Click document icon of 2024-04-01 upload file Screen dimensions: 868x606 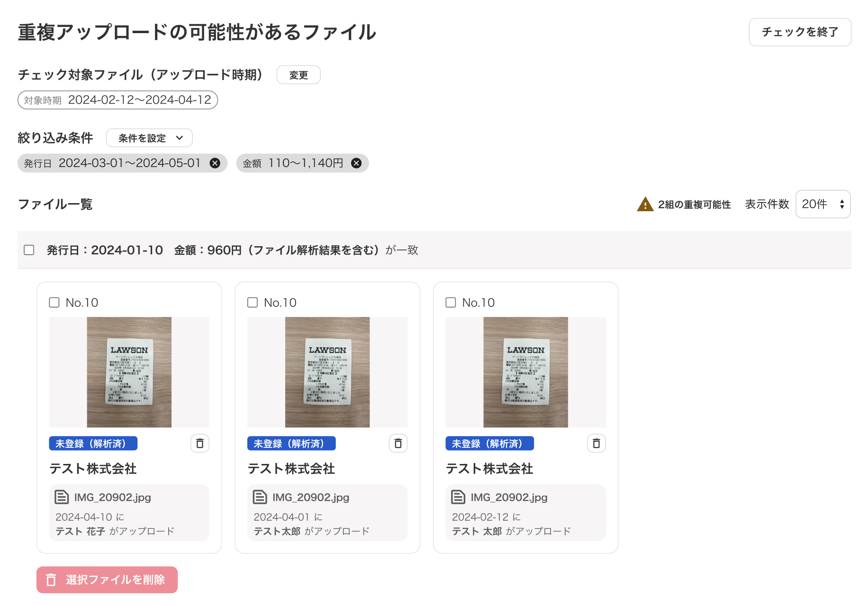pyautogui.click(x=260, y=497)
